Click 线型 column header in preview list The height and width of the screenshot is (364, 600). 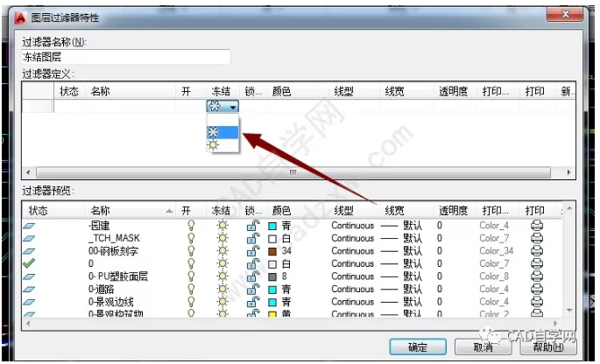tap(343, 210)
